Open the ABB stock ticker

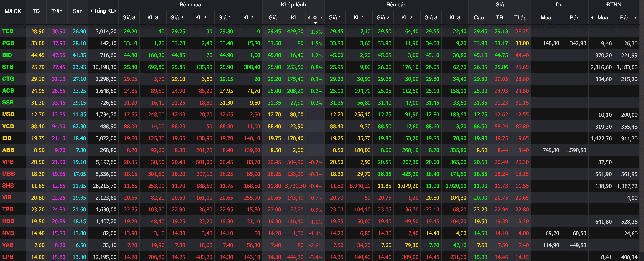(x=8, y=150)
